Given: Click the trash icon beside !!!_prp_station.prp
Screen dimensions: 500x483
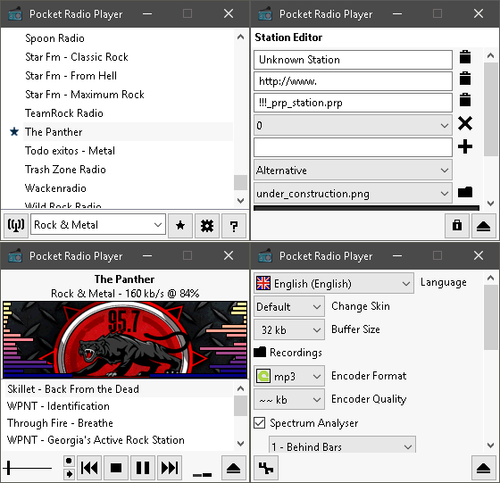Looking at the screenshot, I should pyautogui.click(x=465, y=100).
